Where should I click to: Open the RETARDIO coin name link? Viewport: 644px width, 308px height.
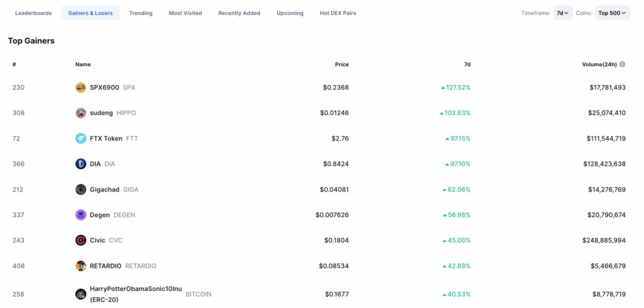point(106,266)
